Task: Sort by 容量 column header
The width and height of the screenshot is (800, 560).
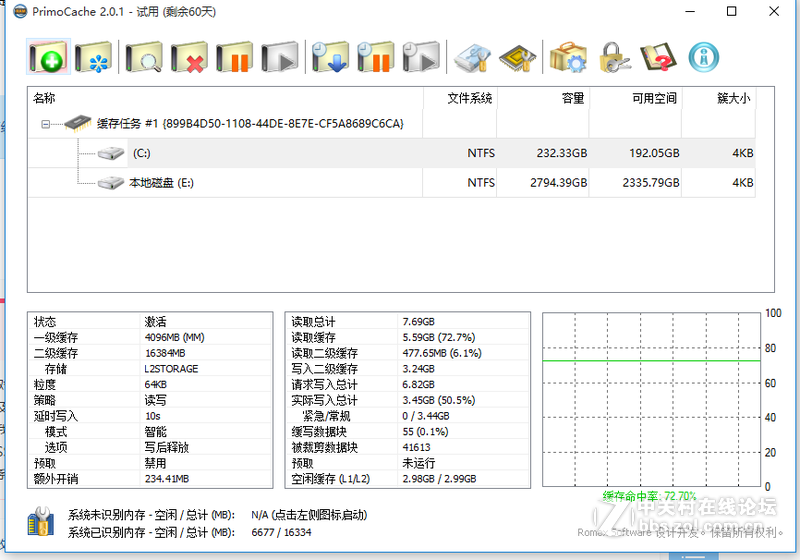Action: click(x=543, y=98)
